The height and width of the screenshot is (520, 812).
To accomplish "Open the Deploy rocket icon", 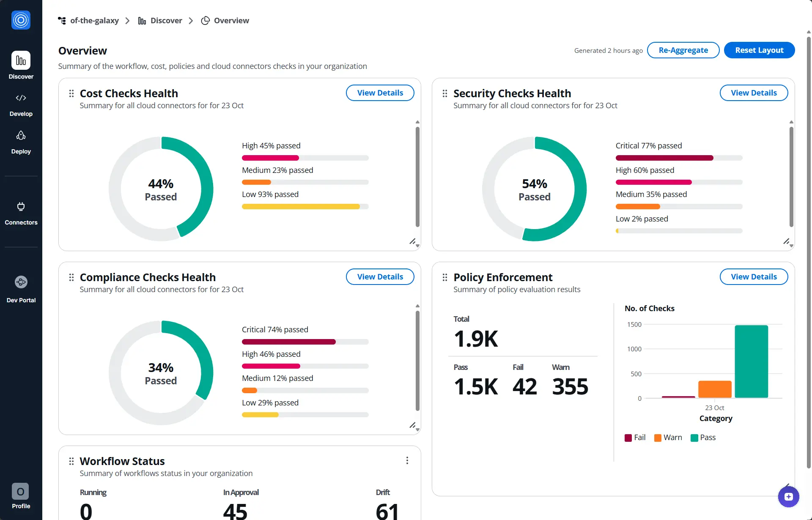I will [21, 135].
